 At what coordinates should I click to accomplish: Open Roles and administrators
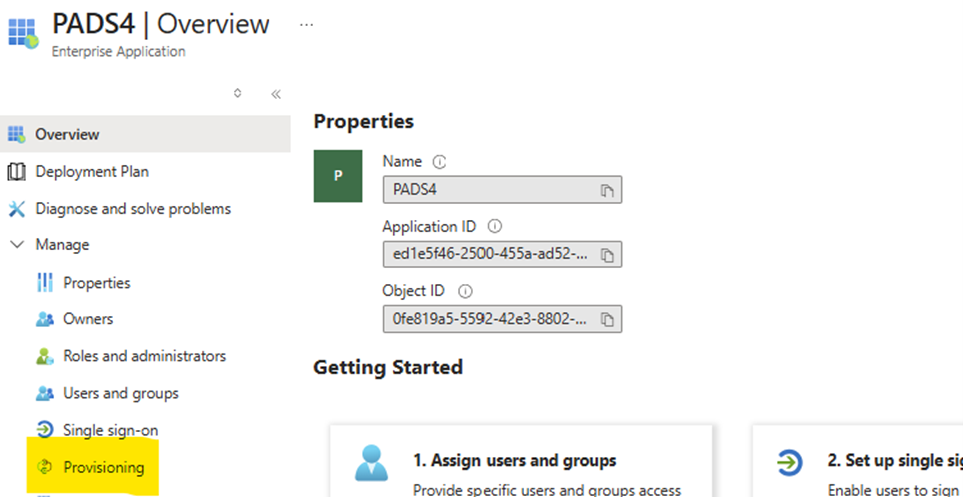(144, 356)
